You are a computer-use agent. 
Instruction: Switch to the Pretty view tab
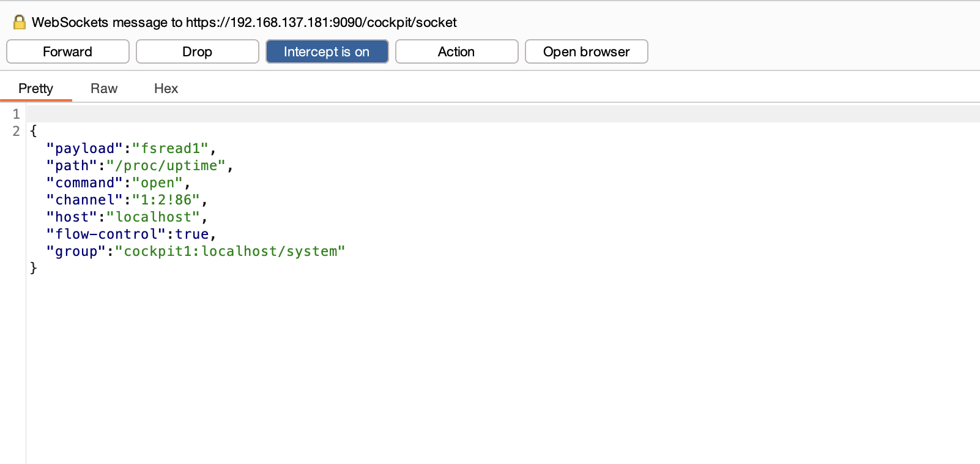coord(36,88)
